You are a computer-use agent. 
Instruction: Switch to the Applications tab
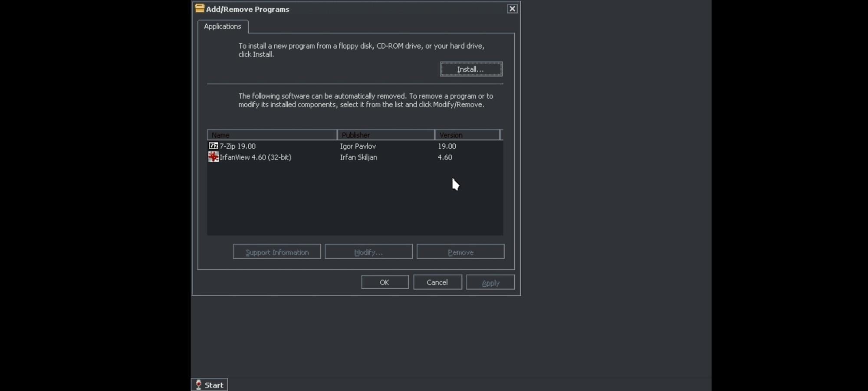pos(223,27)
